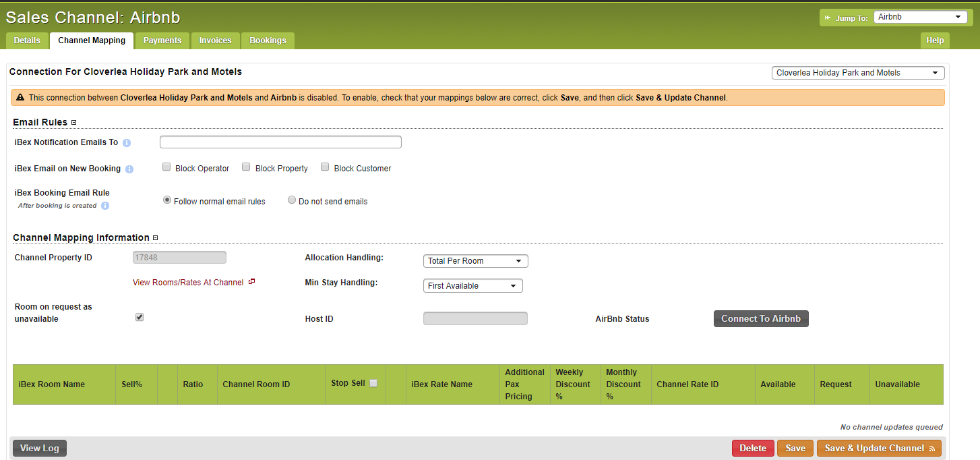Viewport: 980px width, 460px height.
Task: Click the iBex Notification Emails To field
Action: [x=280, y=142]
